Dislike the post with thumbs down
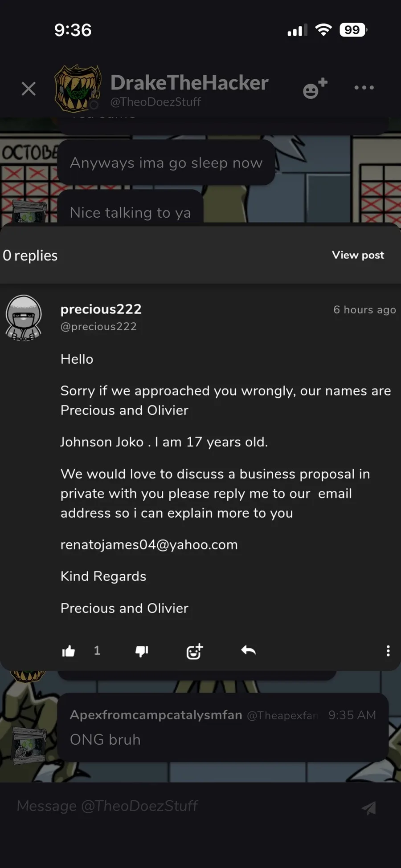The width and height of the screenshot is (401, 868). click(x=142, y=651)
